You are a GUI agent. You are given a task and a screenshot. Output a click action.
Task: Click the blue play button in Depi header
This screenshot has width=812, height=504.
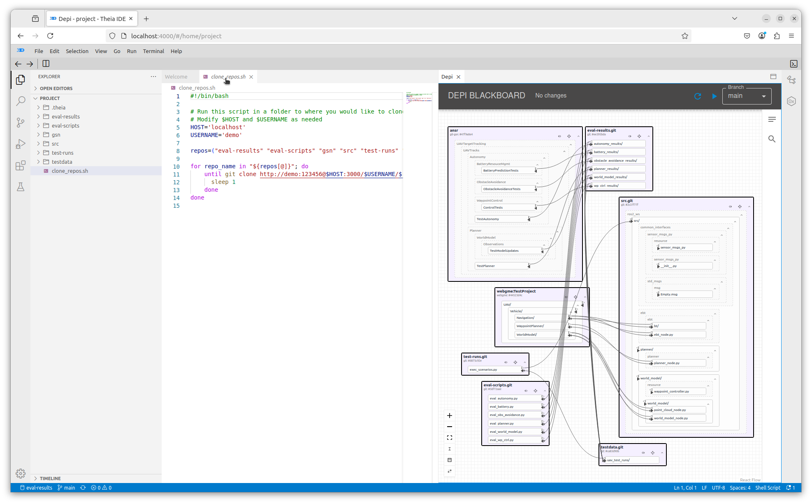714,96
